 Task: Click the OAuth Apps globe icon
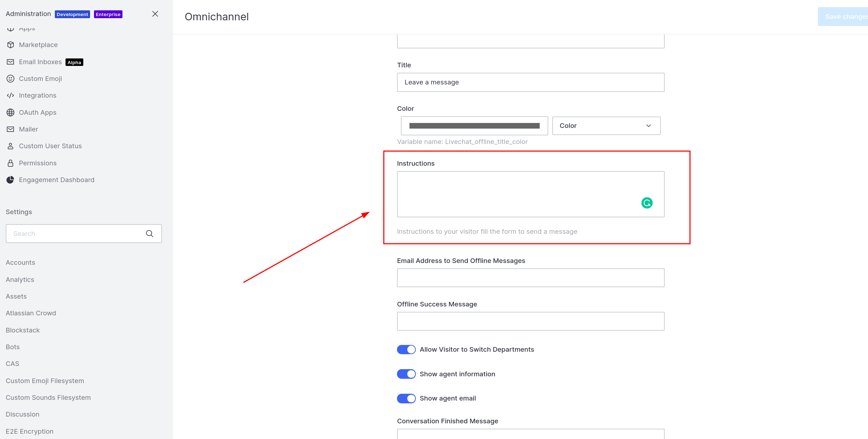(x=11, y=113)
